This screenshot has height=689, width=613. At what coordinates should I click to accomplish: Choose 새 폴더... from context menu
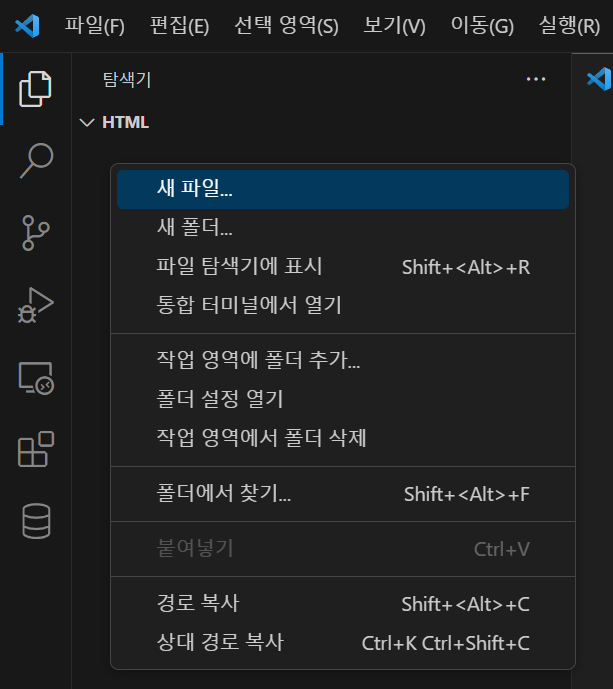coord(343,228)
